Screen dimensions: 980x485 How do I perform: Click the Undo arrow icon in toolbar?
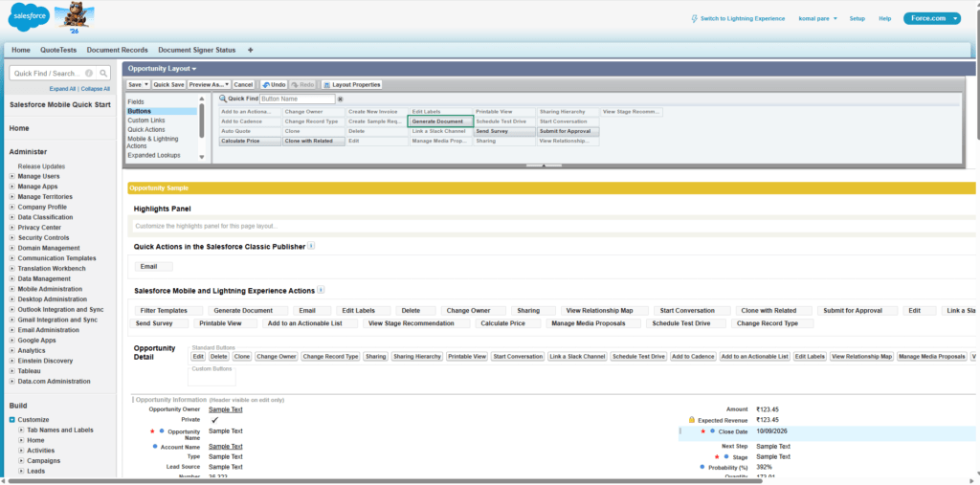265,84
